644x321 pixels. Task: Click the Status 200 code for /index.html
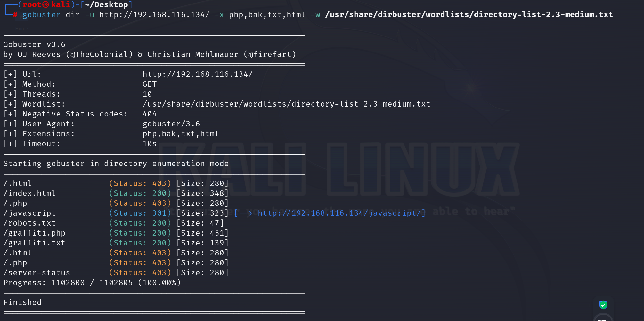(140, 193)
